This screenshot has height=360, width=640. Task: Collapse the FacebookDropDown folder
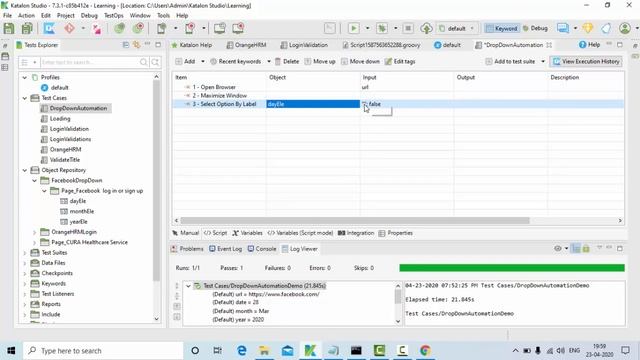34,180
